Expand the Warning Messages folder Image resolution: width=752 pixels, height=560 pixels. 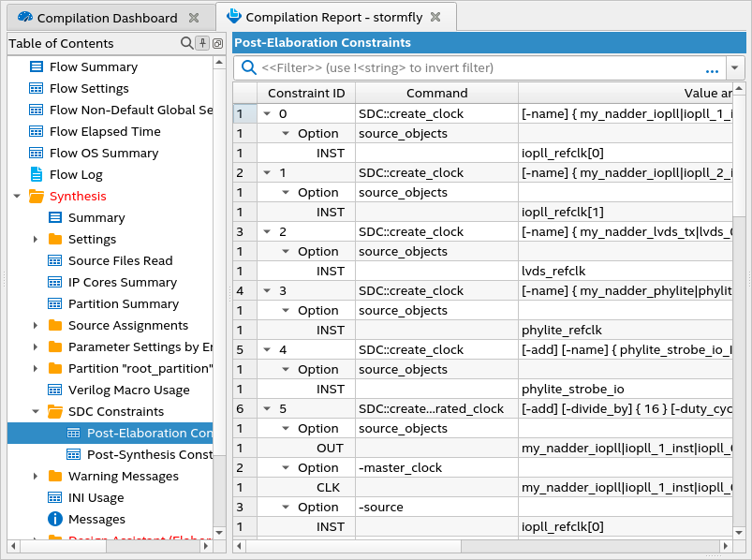click(x=36, y=476)
